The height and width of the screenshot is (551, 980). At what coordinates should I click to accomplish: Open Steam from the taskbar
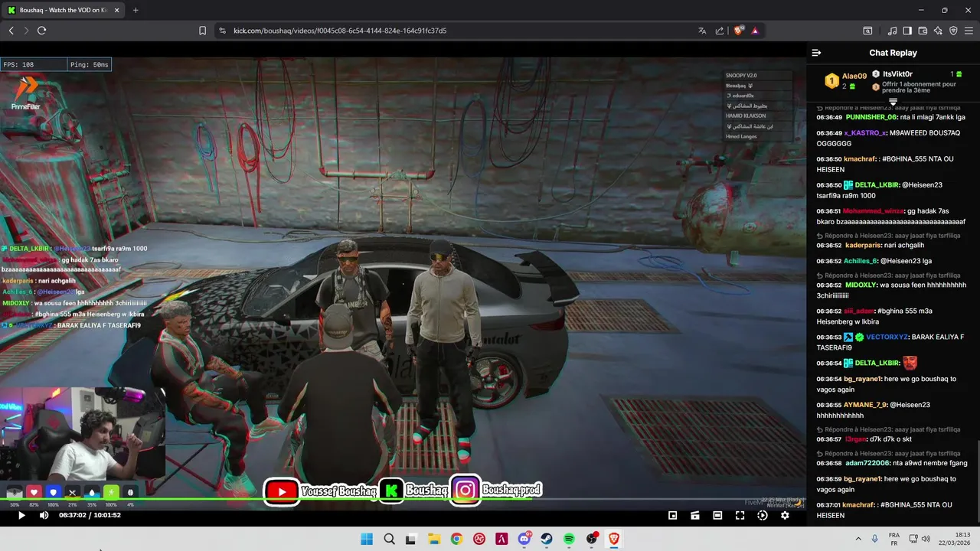547,539
